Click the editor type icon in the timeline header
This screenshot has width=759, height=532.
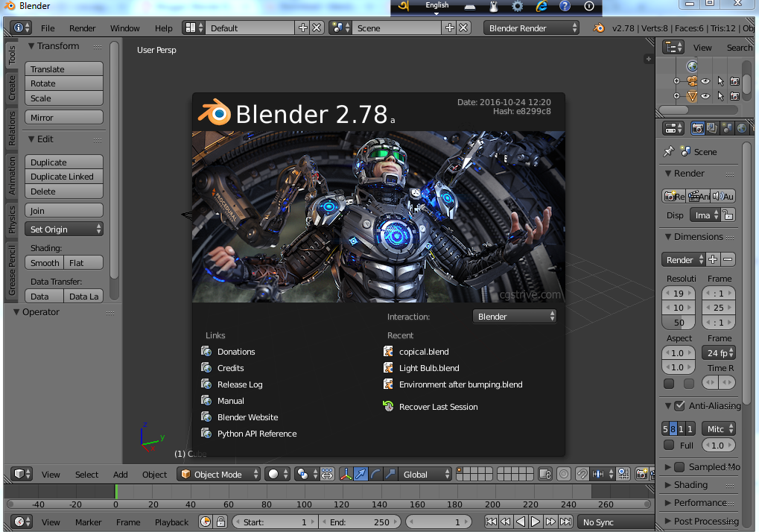(19, 522)
